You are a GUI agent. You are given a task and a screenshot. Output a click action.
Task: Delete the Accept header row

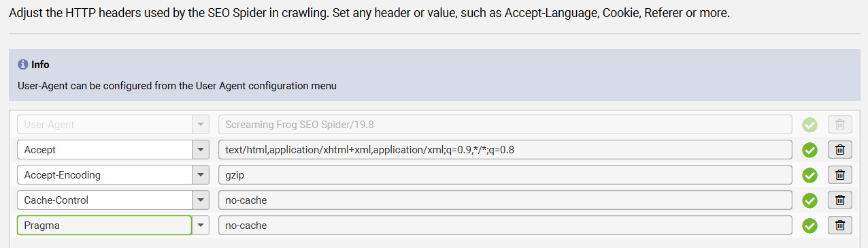coord(839,150)
